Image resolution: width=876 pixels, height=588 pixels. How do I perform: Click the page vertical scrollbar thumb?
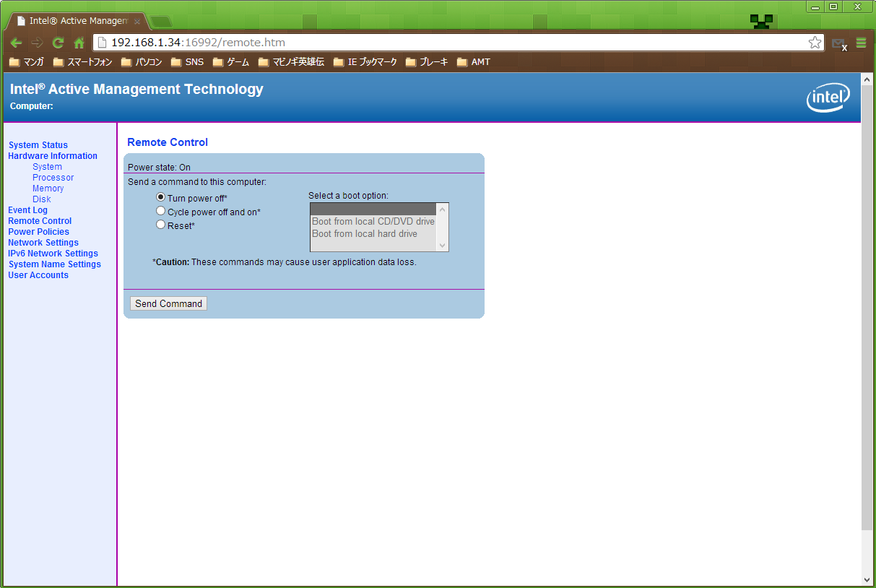click(867, 307)
